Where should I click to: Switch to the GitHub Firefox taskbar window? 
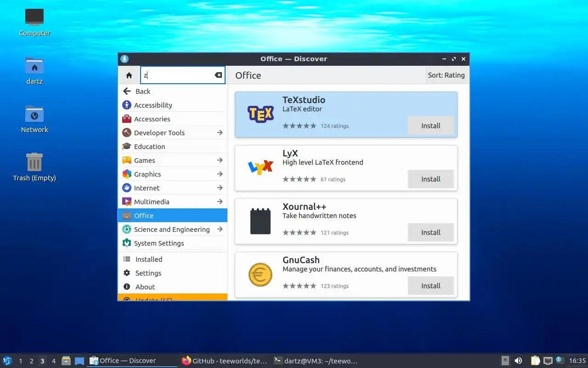224,361
